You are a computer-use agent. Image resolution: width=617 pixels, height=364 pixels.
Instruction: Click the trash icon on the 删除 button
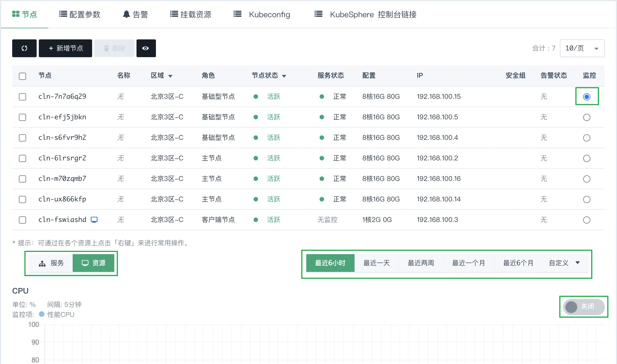click(107, 49)
